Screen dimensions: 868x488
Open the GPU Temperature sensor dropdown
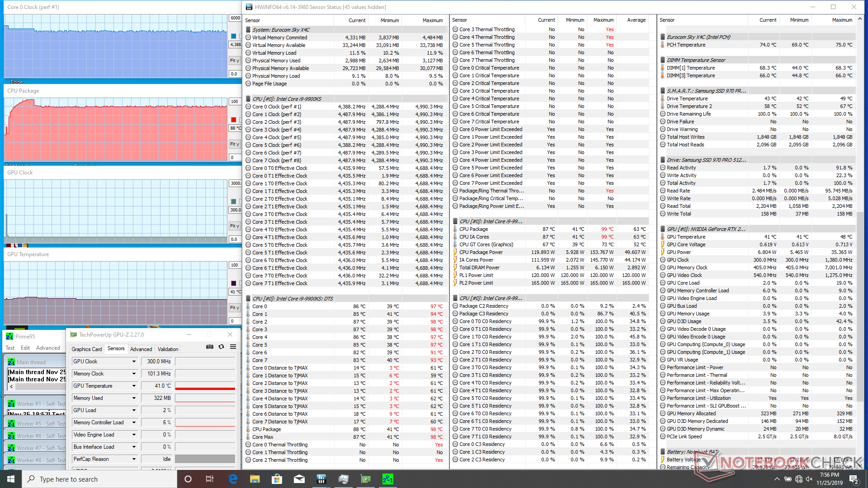point(134,386)
